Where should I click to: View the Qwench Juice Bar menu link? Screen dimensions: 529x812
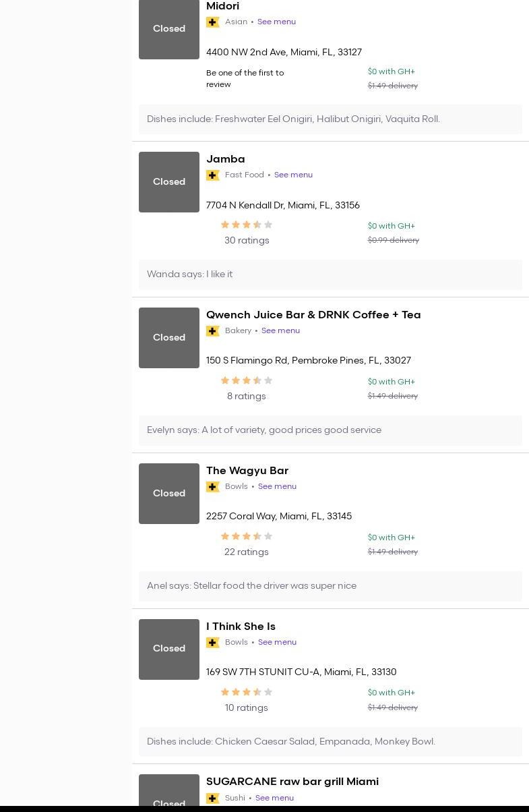click(x=280, y=330)
